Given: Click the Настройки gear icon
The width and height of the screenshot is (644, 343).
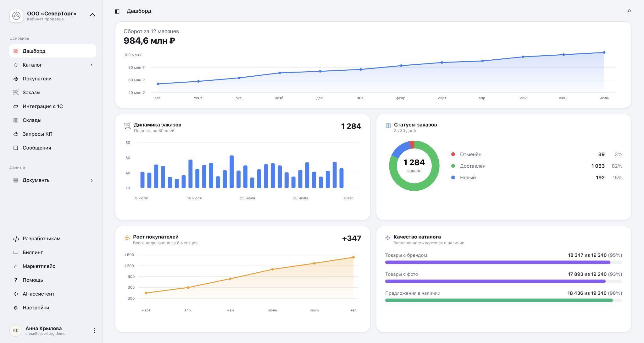Looking at the screenshot, I should (x=16, y=308).
